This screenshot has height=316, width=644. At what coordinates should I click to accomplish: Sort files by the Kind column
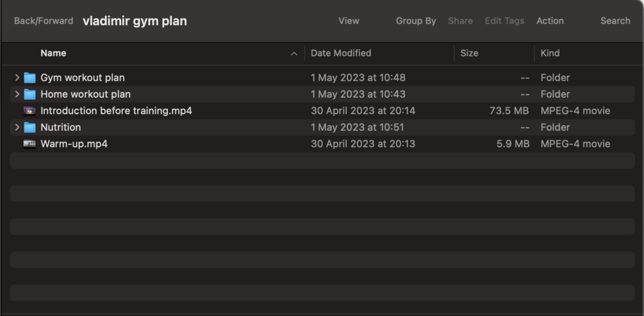[550, 53]
